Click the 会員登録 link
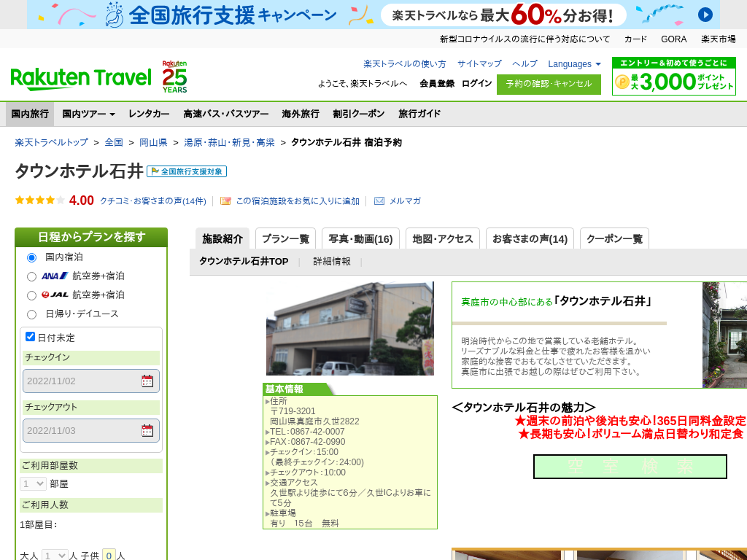747x560 pixels. click(x=437, y=84)
